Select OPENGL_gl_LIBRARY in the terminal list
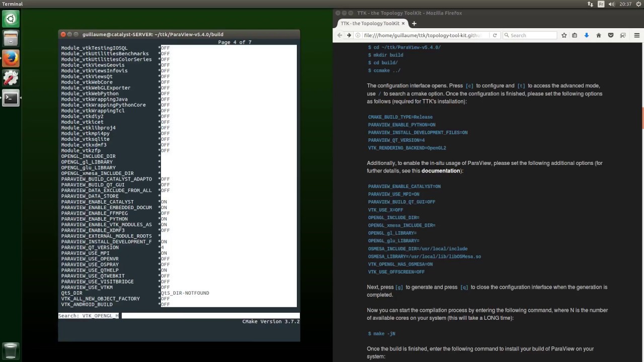The image size is (644, 362). tap(88, 162)
